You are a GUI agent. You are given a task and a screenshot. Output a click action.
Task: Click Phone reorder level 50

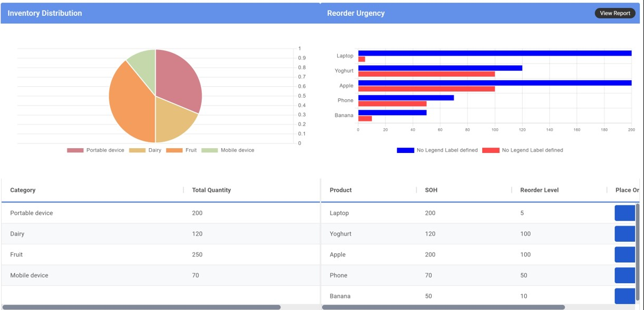point(524,275)
